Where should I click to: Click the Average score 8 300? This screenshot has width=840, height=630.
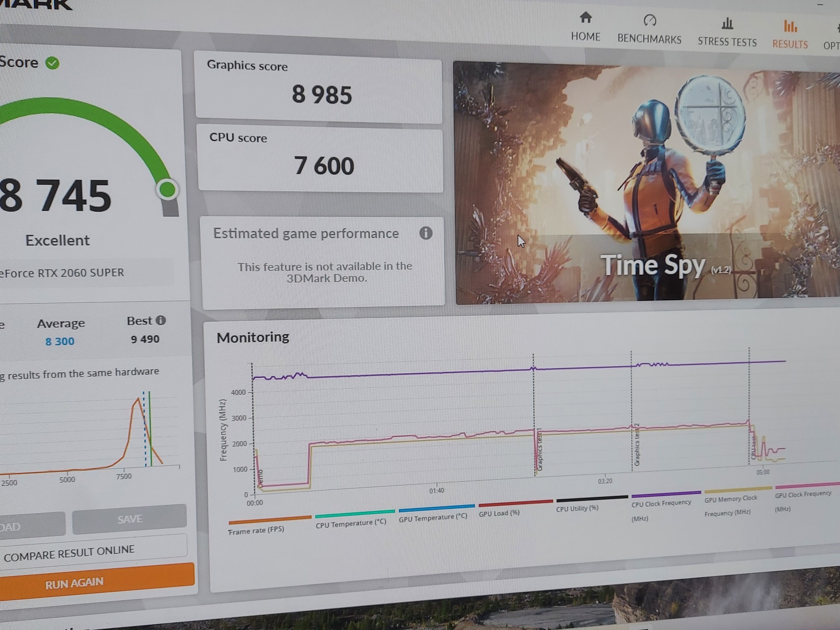[x=60, y=341]
